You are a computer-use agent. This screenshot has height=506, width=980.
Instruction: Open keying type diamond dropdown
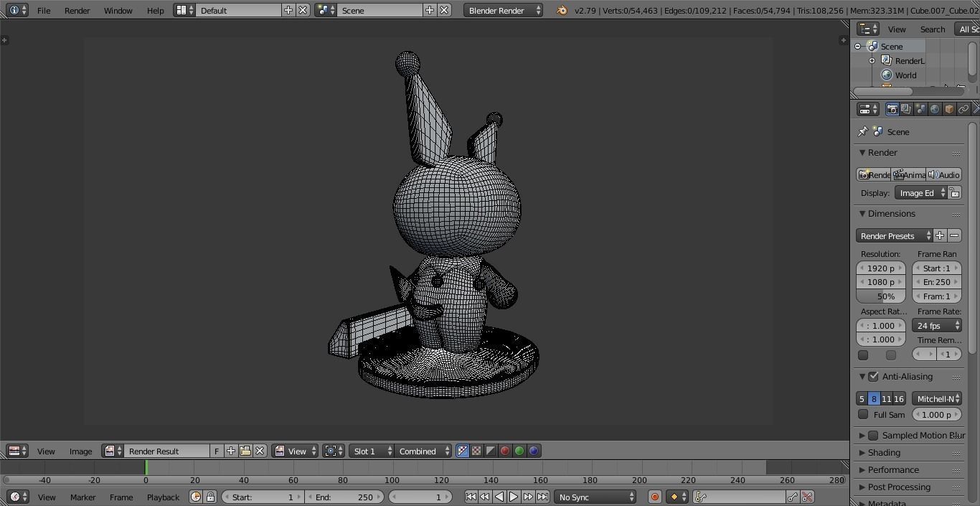point(677,497)
